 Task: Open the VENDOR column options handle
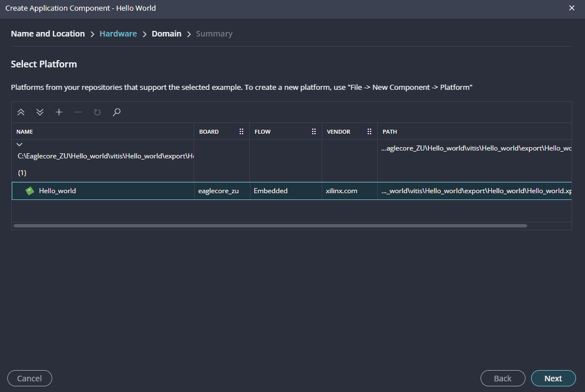369,131
